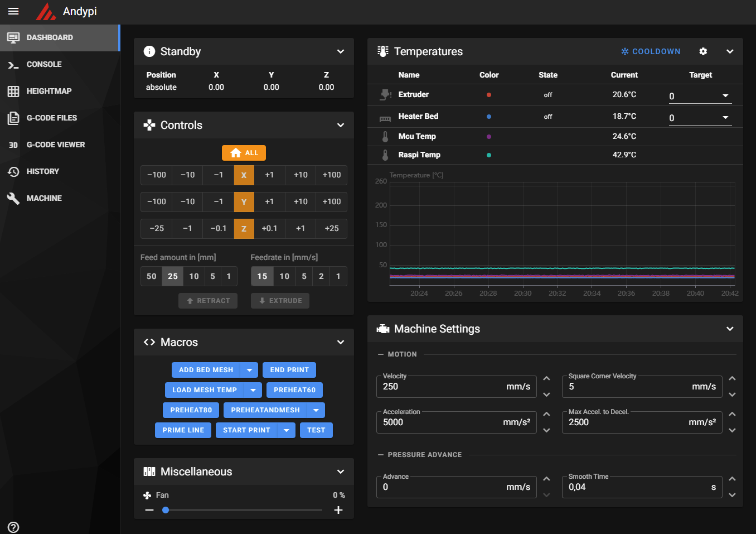Open the Console page
This screenshot has width=756, height=534.
[44, 64]
